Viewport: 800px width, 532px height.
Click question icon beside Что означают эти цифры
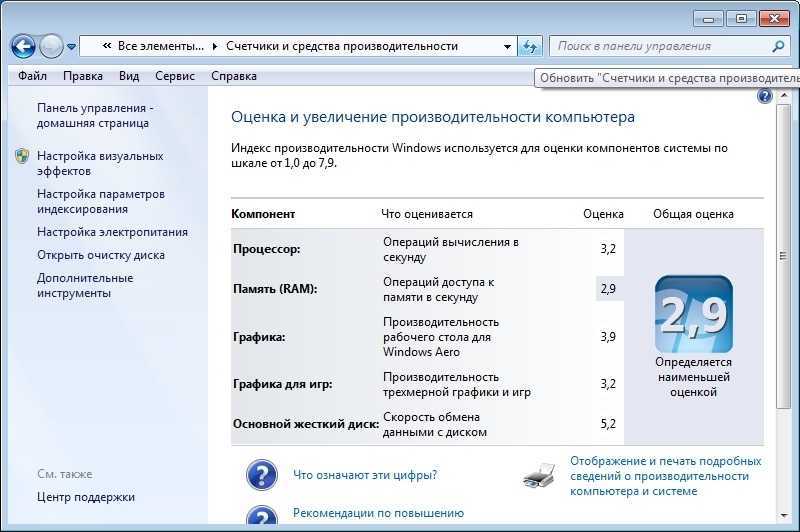(x=262, y=475)
